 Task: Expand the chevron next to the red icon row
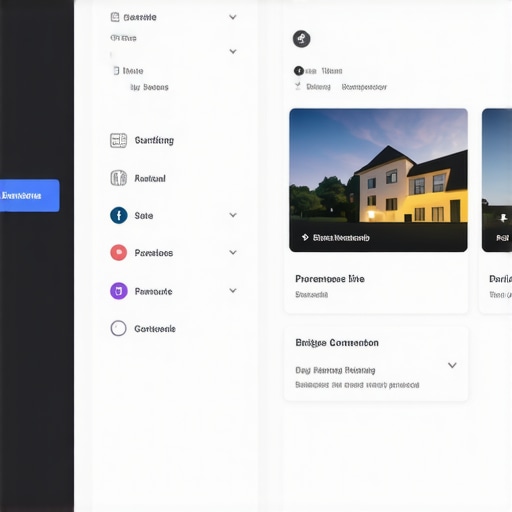pos(233,252)
